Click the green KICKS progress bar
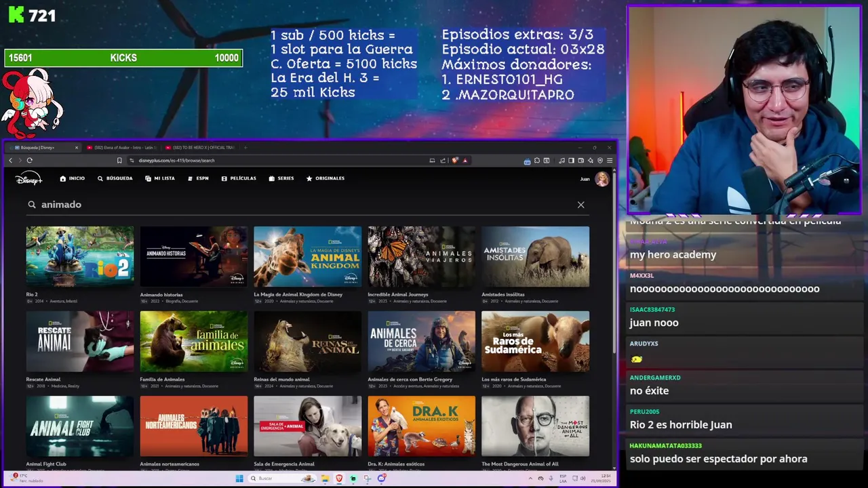 pos(123,58)
